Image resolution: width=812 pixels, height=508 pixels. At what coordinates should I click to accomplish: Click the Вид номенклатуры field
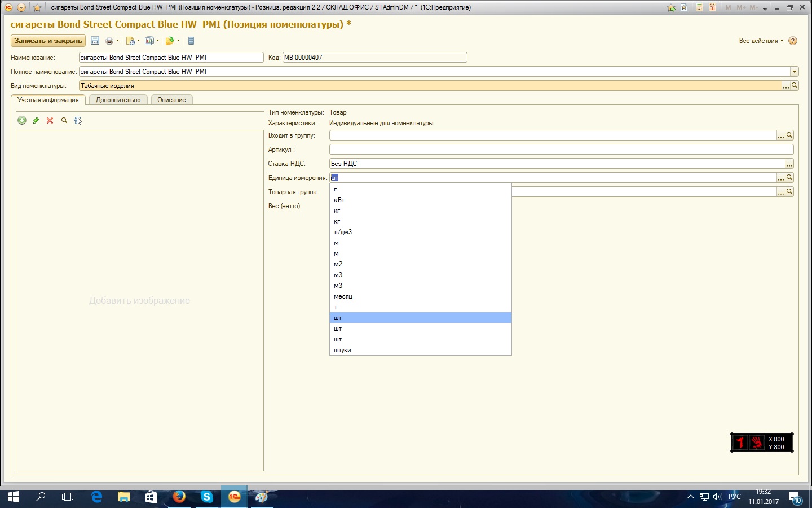coord(430,86)
